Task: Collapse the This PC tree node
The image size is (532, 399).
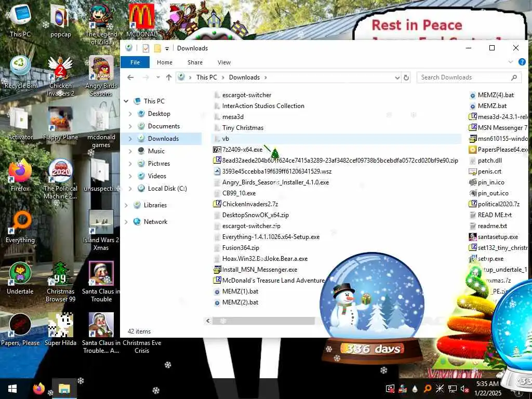Action: (126, 101)
